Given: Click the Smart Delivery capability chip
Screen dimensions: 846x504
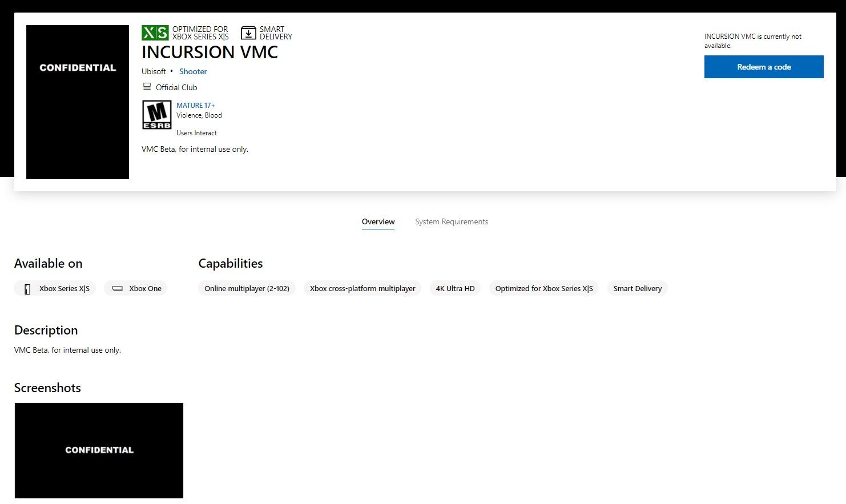Looking at the screenshot, I should coord(638,288).
